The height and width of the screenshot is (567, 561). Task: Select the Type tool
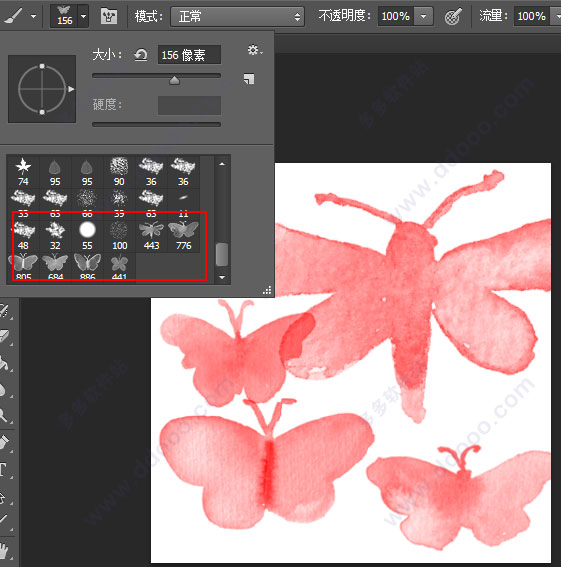4,470
